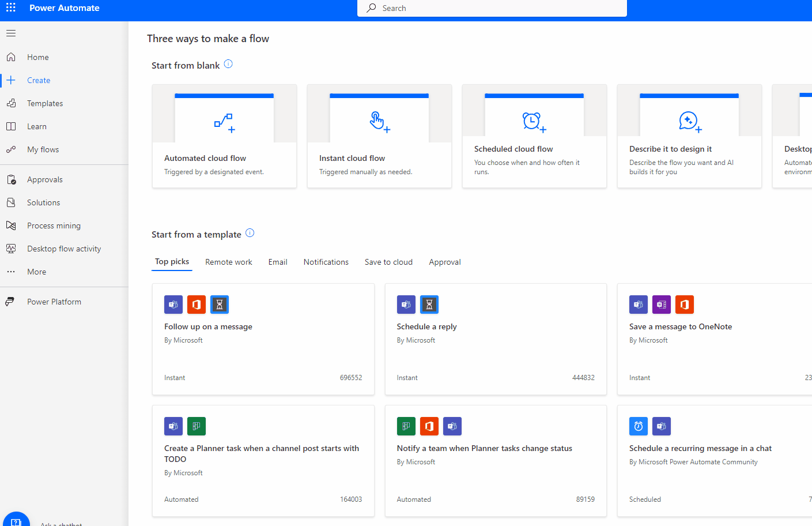Open the Schedule a reply template

click(x=496, y=339)
